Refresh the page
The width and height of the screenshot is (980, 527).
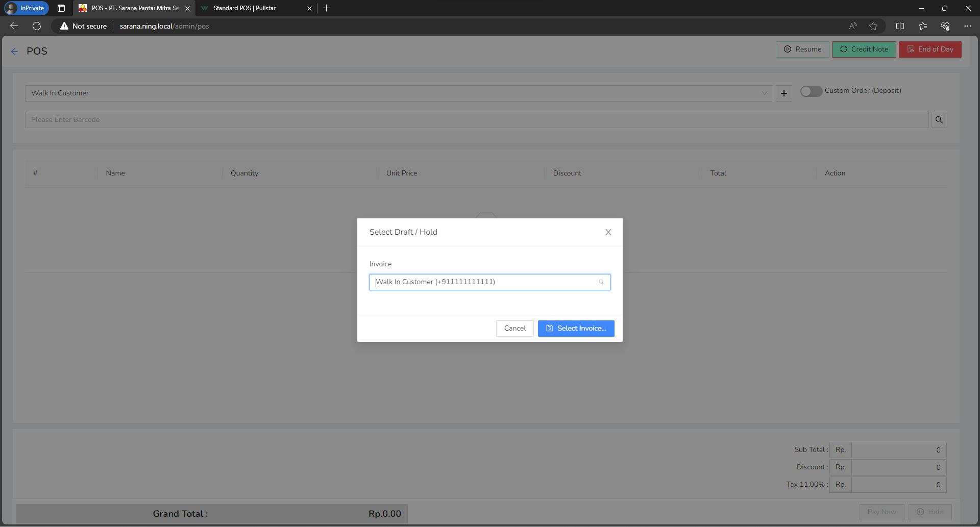[x=37, y=26]
